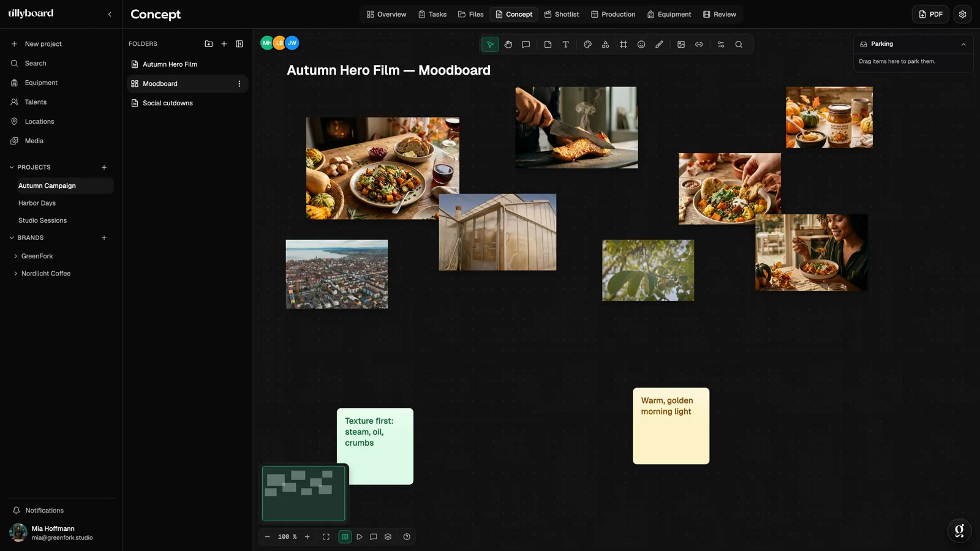
Task: Export board with PDF button
Action: click(930, 14)
